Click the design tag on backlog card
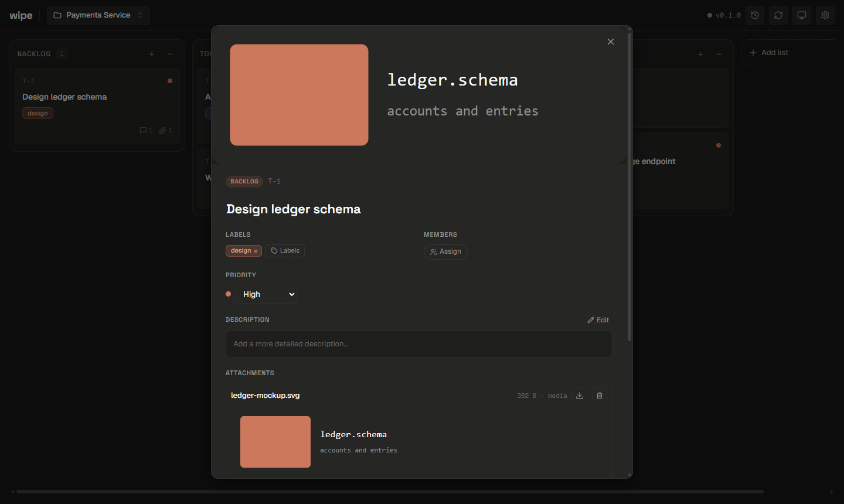The image size is (844, 504). pos(38,114)
